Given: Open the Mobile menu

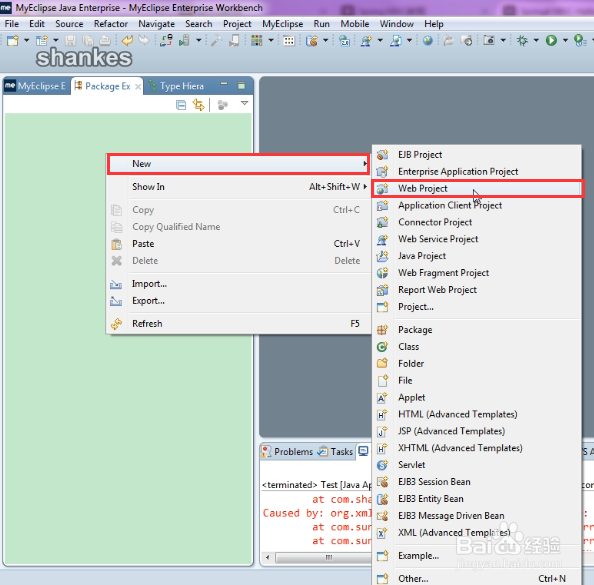Looking at the screenshot, I should click(355, 24).
